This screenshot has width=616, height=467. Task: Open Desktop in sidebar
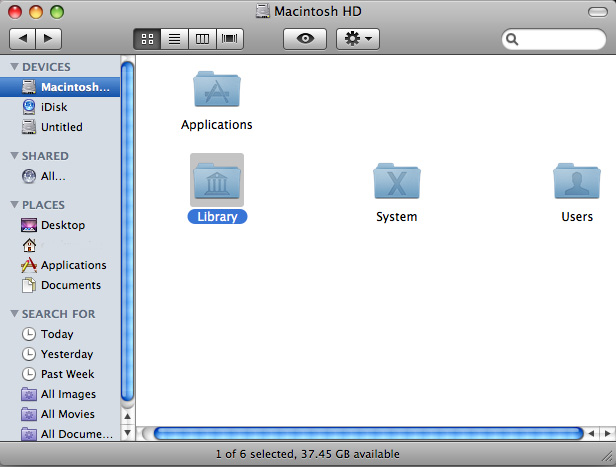(60, 225)
